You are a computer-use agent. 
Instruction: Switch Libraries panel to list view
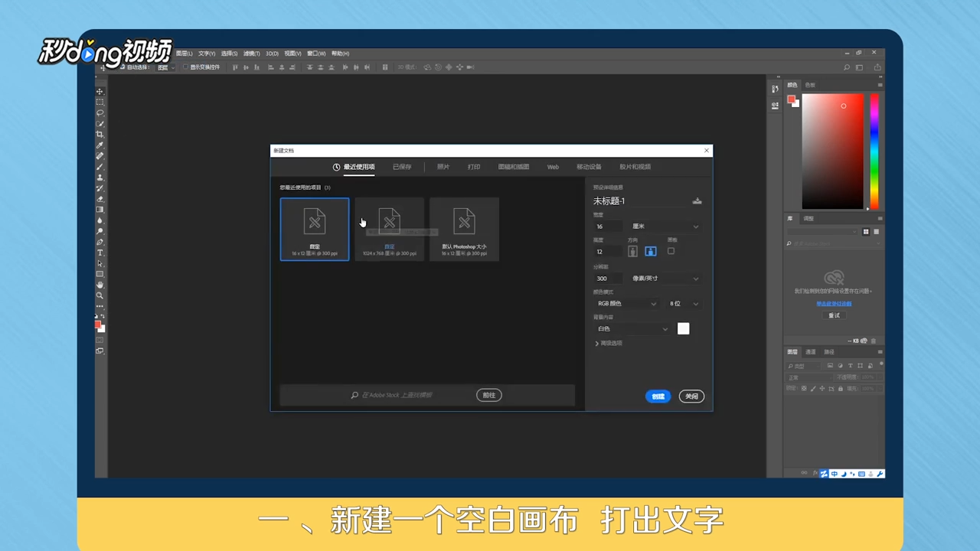tap(876, 231)
